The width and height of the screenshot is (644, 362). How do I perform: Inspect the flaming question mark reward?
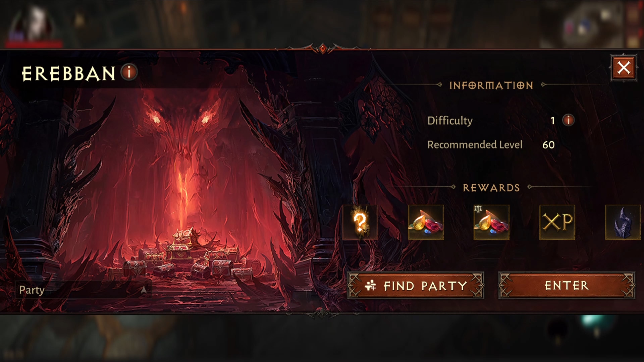click(x=360, y=222)
